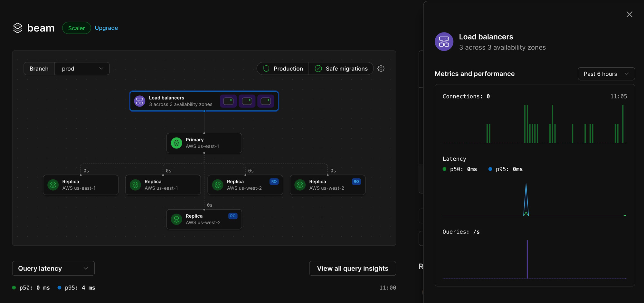This screenshot has height=303, width=644.
Task: Click the Load balancers node purple icon
Action: (140, 101)
